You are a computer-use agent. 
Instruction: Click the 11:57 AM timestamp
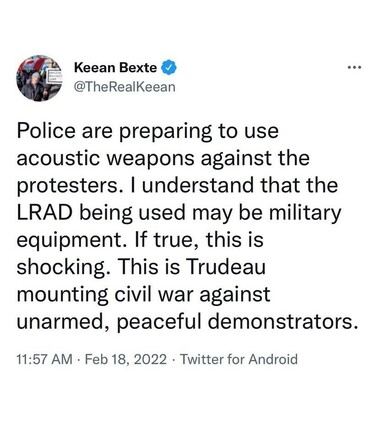pyautogui.click(x=45, y=359)
